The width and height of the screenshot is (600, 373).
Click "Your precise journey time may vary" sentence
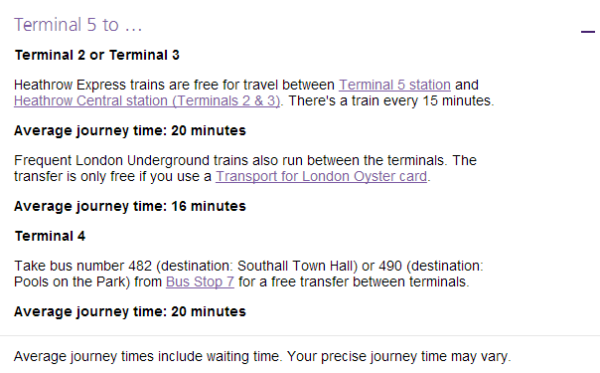pyautogui.click(x=398, y=357)
